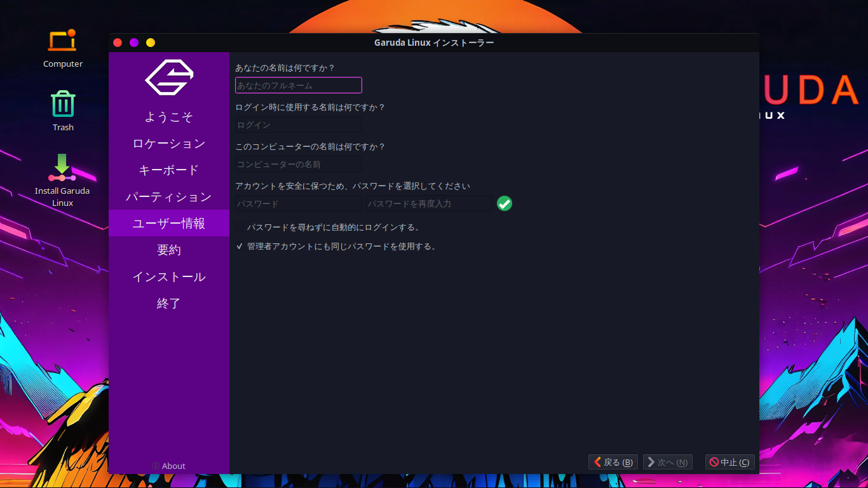Open the About link in the sidebar

pos(169,466)
